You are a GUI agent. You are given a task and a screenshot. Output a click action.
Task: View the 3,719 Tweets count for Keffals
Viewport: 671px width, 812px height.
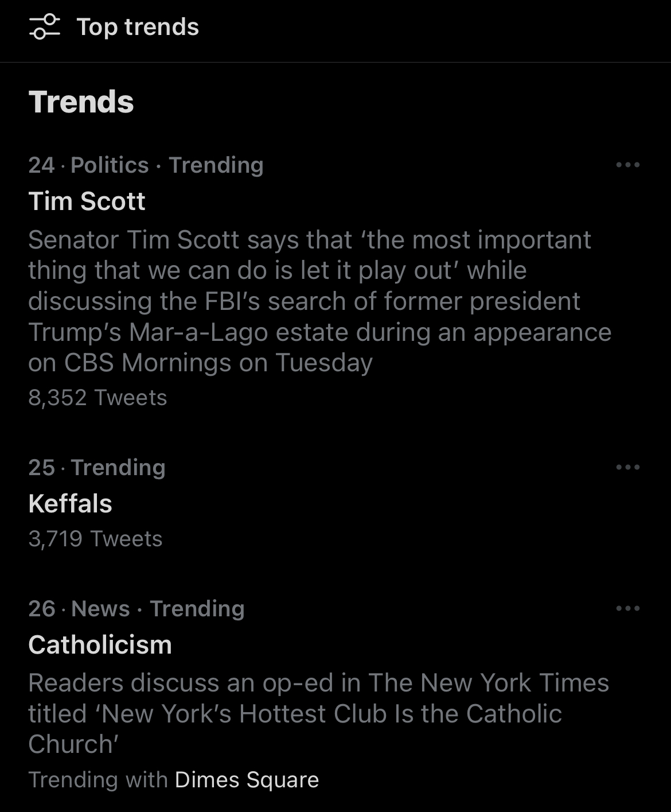95,539
